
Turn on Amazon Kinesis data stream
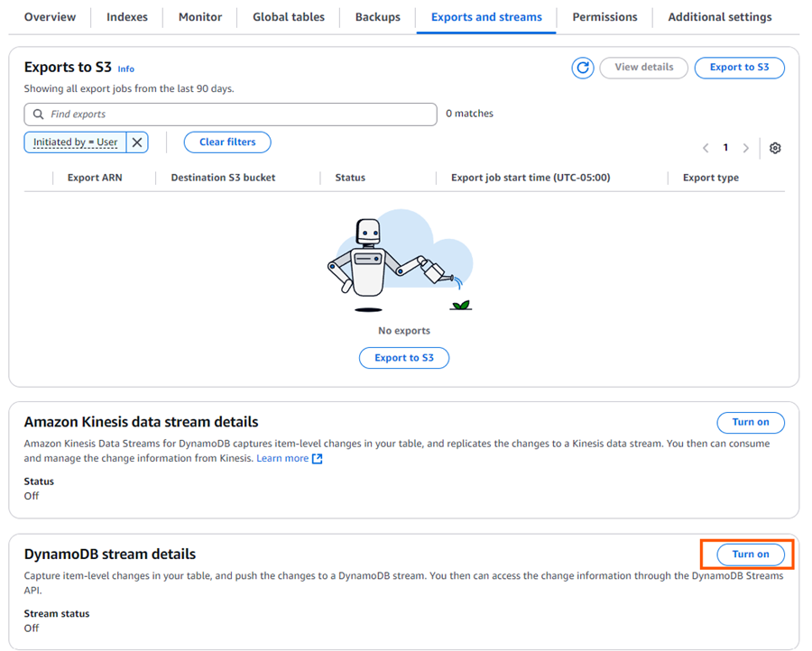(751, 422)
